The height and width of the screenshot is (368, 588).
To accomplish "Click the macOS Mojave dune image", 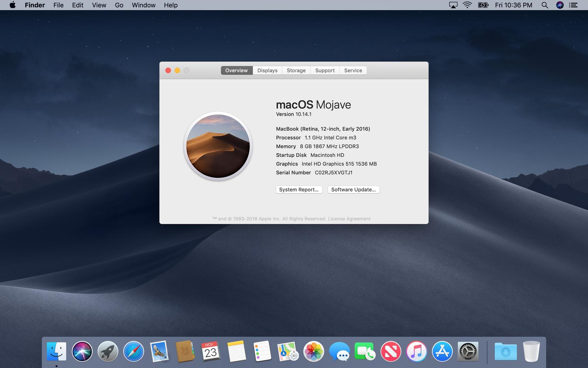I will pyautogui.click(x=218, y=146).
